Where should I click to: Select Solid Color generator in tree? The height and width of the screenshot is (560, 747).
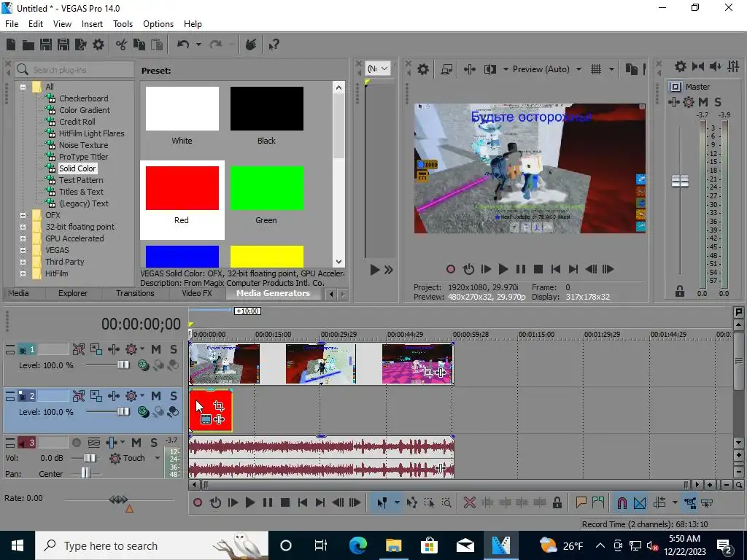pos(77,168)
